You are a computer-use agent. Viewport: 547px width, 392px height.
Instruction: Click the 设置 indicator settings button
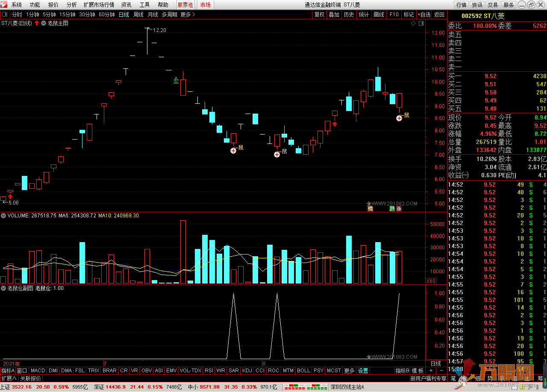click(x=363, y=371)
